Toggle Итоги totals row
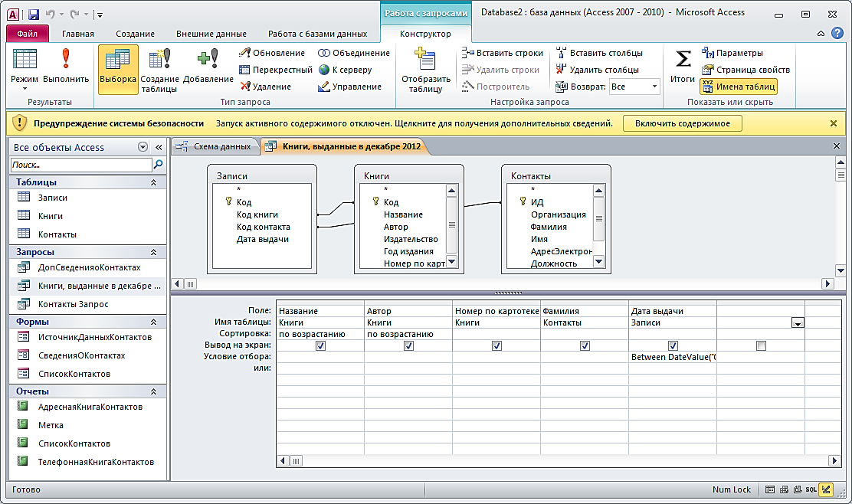Image resolution: width=852 pixels, height=504 pixels. 683,67
